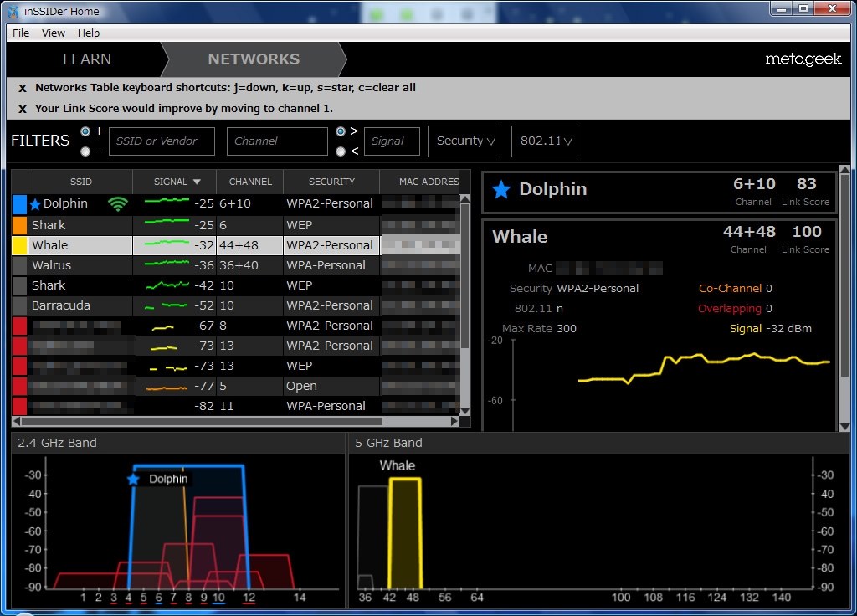Image resolution: width=857 pixels, height=616 pixels.
Task: Select the less-than signal radio button
Action: click(x=341, y=151)
